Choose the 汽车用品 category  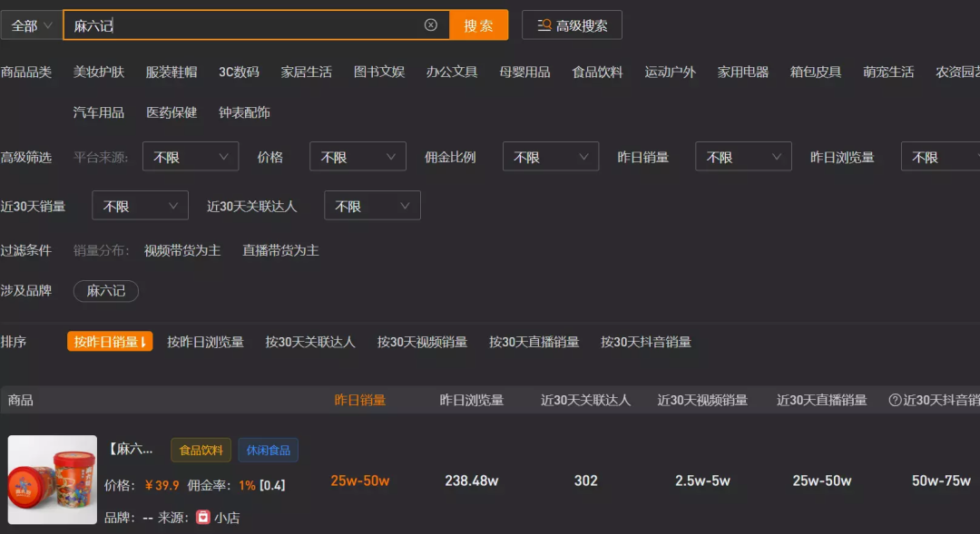[99, 112]
